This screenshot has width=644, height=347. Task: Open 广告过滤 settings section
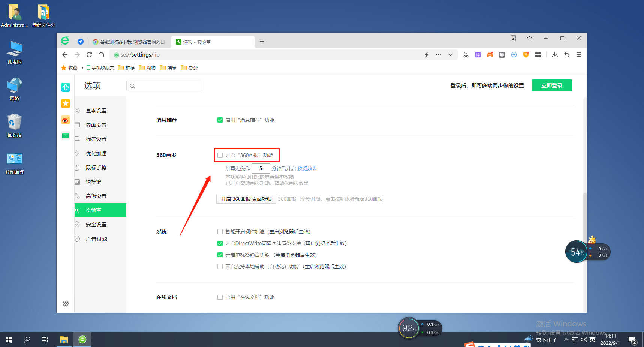[96, 239]
